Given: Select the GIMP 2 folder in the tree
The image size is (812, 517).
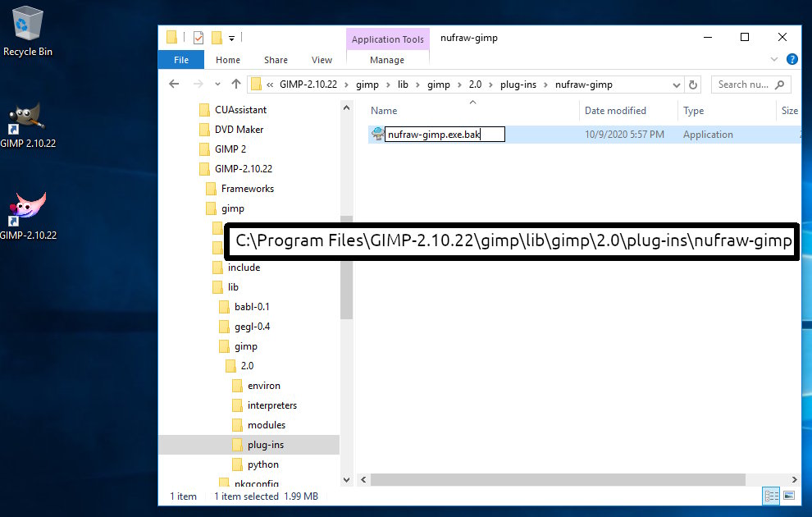Looking at the screenshot, I should [x=230, y=149].
